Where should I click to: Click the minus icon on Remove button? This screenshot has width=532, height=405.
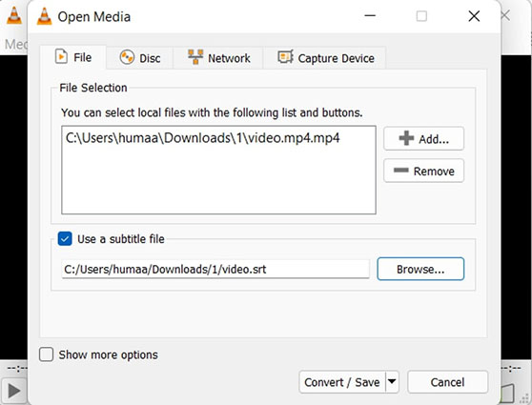[400, 170]
